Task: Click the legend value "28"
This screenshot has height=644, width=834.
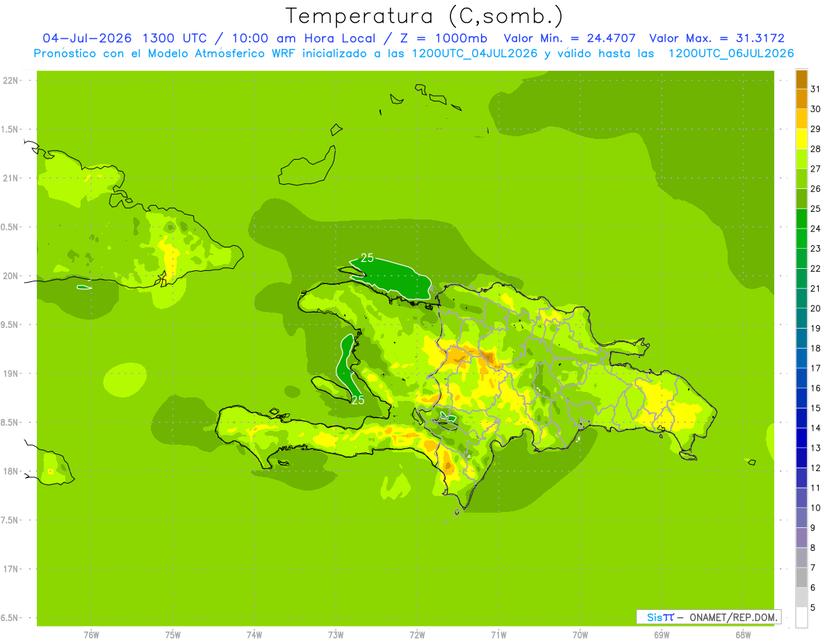Action: (815, 149)
